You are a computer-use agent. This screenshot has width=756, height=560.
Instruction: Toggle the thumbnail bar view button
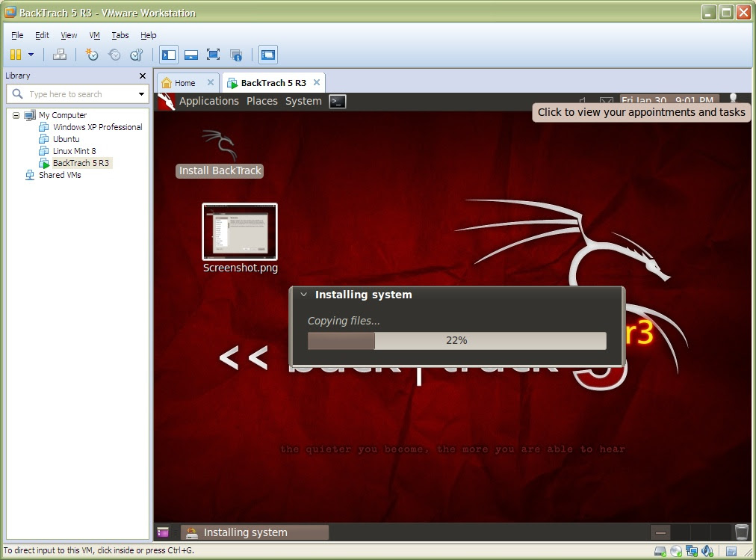(x=191, y=55)
